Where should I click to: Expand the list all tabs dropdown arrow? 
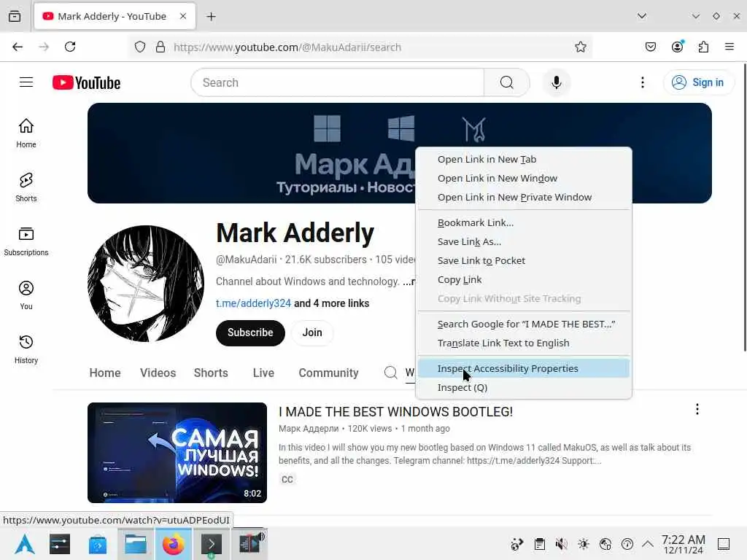pos(642,16)
